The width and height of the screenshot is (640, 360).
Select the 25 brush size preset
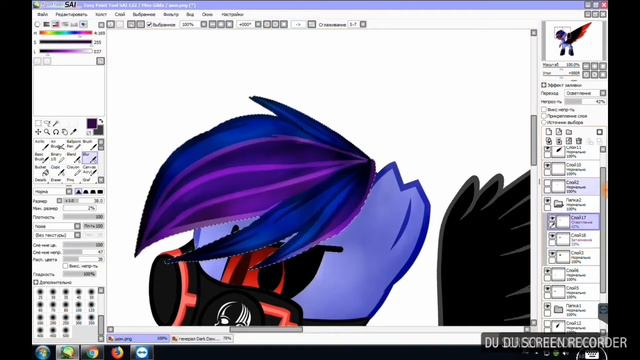pyautogui.click(x=40, y=293)
